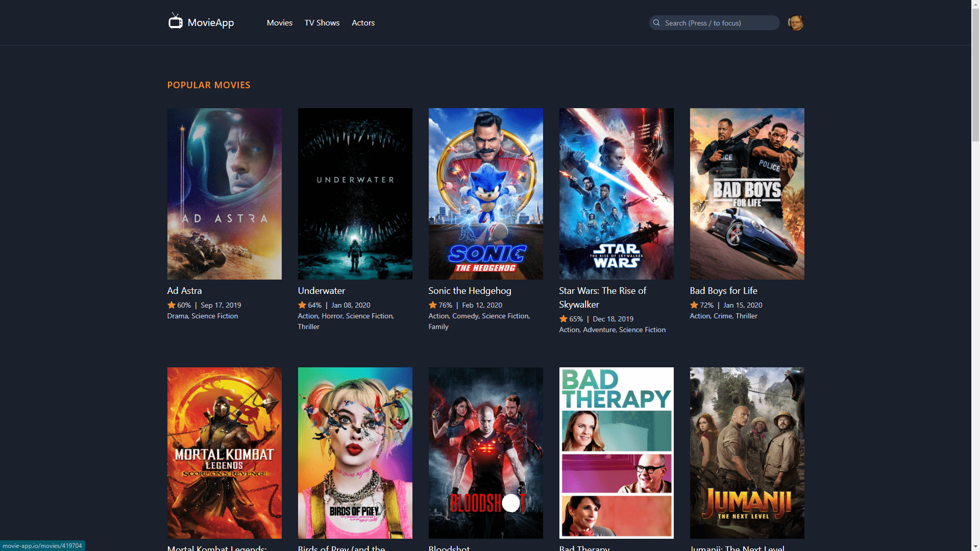This screenshot has width=980, height=551.
Task: View the Jumanji: The Next Level poster
Action: coord(747,453)
